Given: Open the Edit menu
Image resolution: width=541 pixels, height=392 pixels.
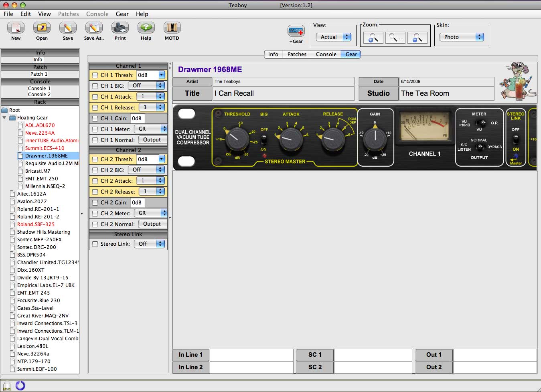Looking at the screenshot, I should tap(26, 14).
